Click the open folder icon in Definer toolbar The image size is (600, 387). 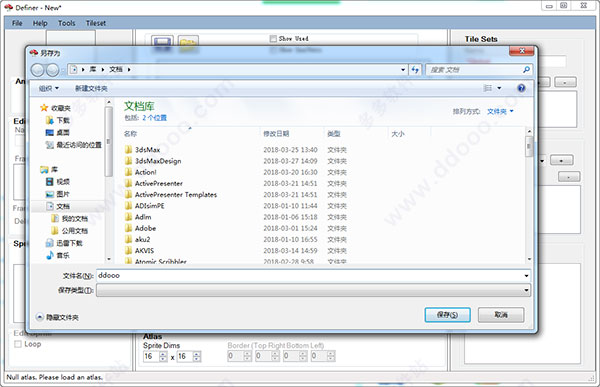(188, 43)
